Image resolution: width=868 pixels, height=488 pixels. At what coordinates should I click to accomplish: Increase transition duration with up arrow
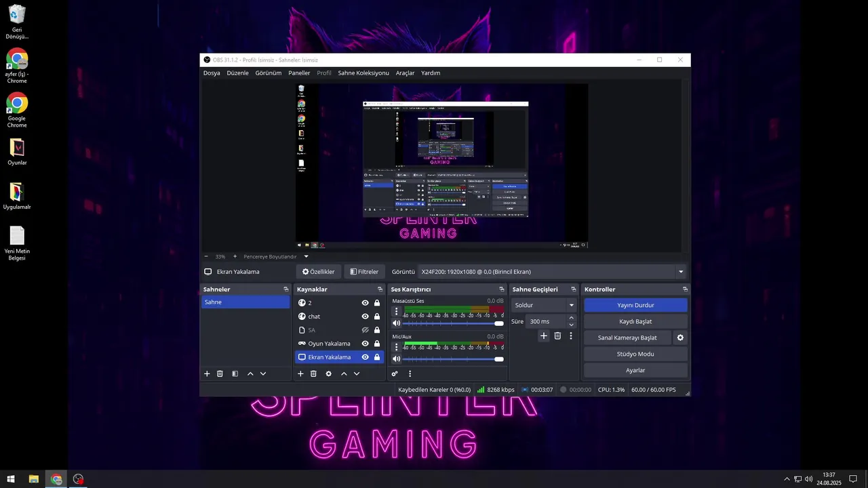pyautogui.click(x=571, y=318)
